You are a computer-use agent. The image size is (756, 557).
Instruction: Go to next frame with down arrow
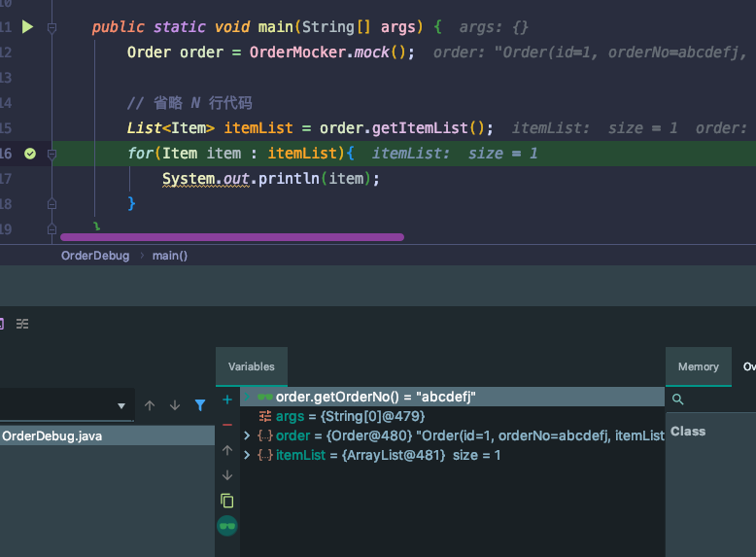[x=175, y=405]
